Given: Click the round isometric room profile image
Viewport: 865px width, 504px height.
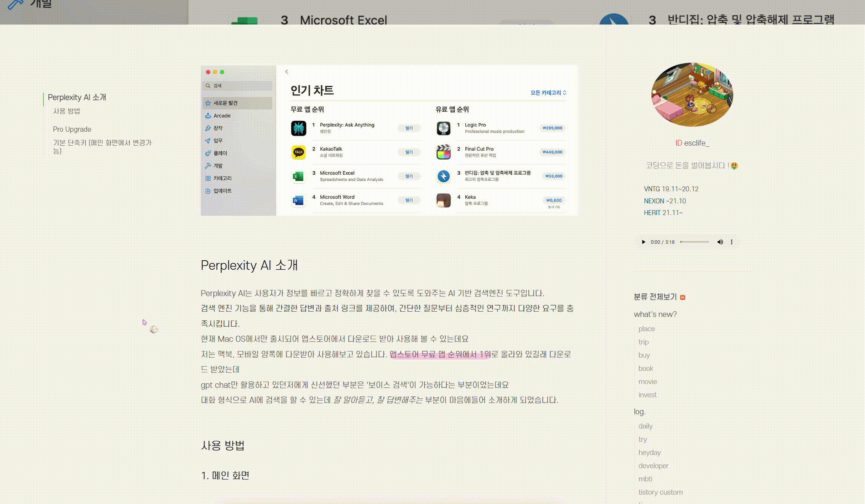Looking at the screenshot, I should 692,95.
